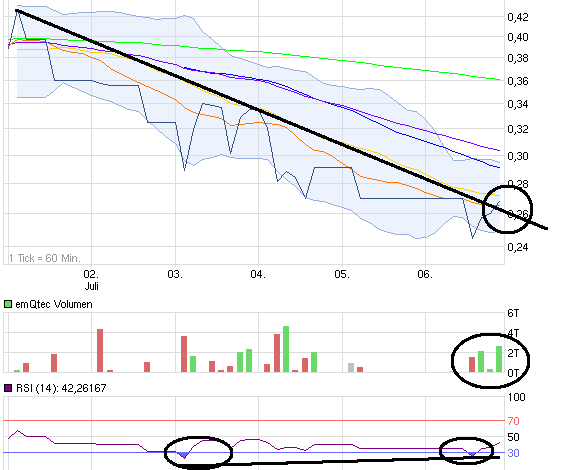This screenshot has height=470, width=561.
Task: Click the '1 Tick = 60 Min.' note
Action: click(45, 258)
